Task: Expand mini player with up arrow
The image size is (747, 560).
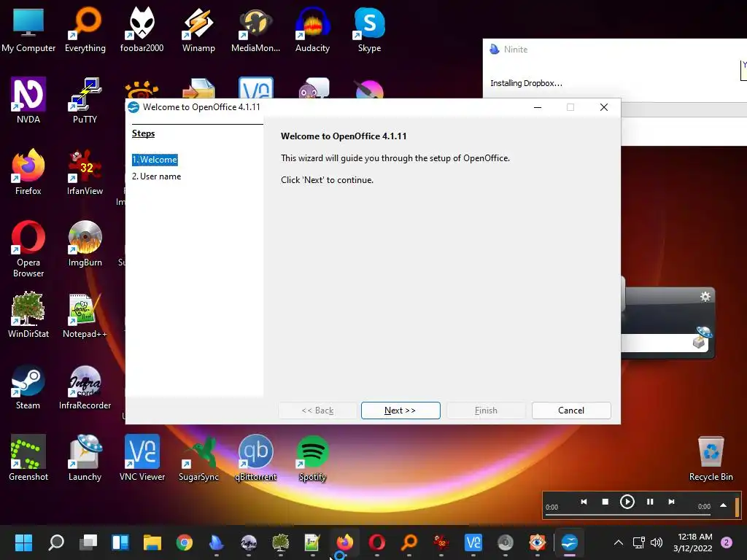Action: [x=723, y=505]
